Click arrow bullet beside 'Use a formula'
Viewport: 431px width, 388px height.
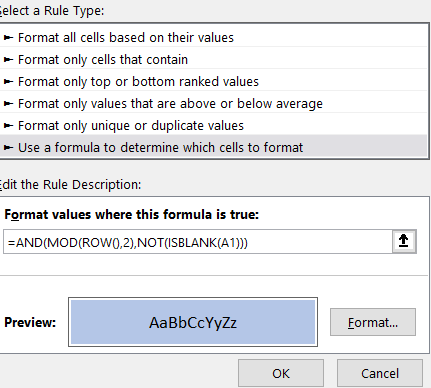click(x=8, y=147)
